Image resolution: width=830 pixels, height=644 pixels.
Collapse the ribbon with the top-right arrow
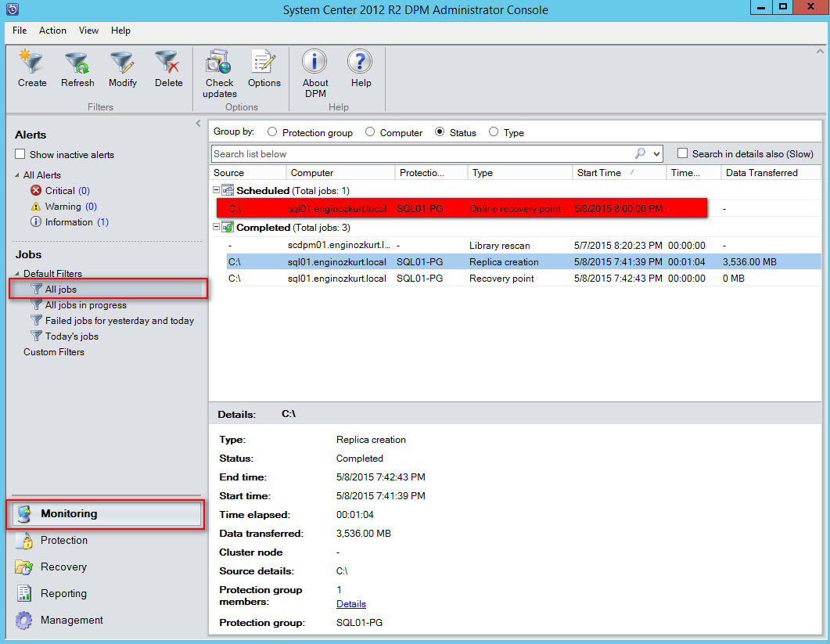820,52
